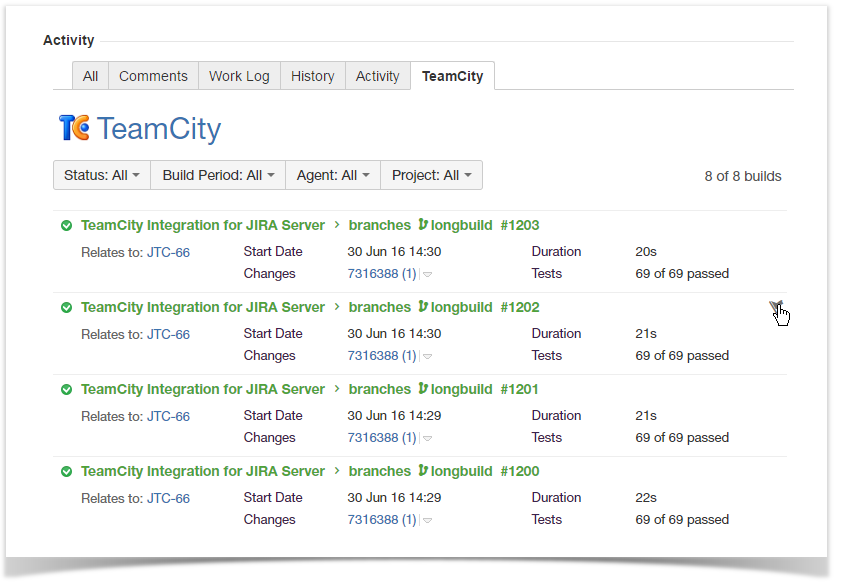Open the Build Period: All dropdown
This screenshot has width=841, height=586.
click(x=218, y=175)
